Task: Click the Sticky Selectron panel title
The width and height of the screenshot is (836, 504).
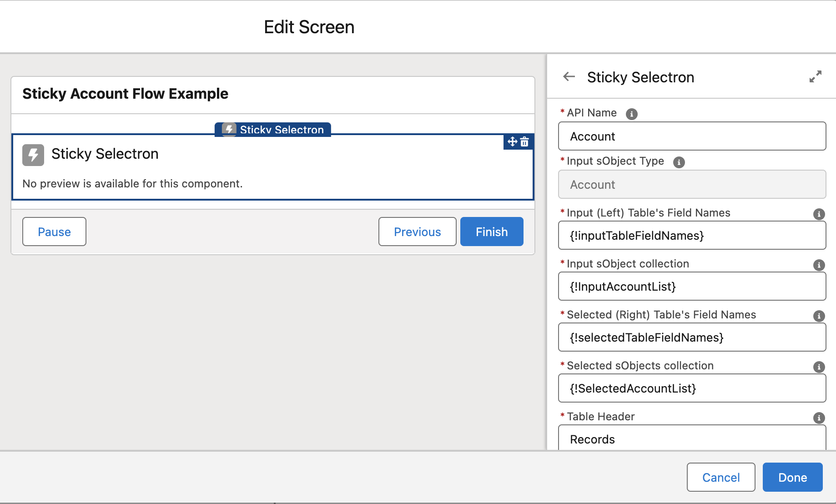Action: click(x=640, y=77)
